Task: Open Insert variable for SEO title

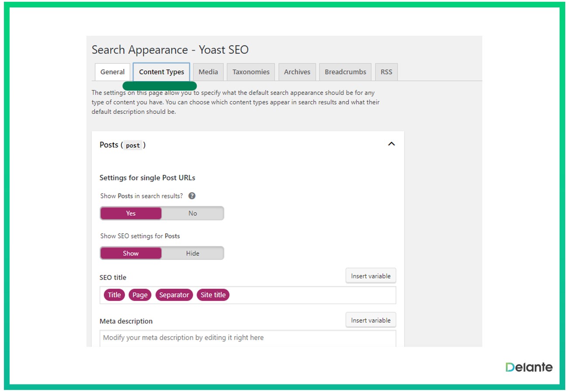Action: [371, 276]
